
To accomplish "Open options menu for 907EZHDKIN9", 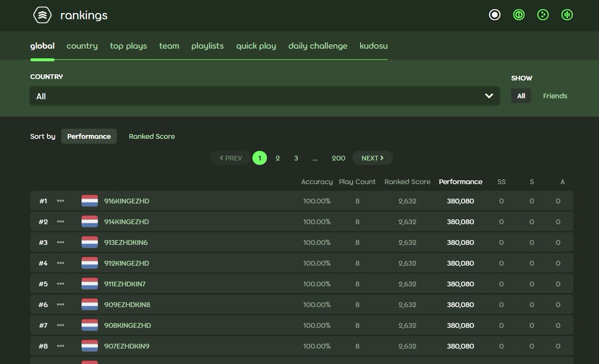I will coord(60,346).
